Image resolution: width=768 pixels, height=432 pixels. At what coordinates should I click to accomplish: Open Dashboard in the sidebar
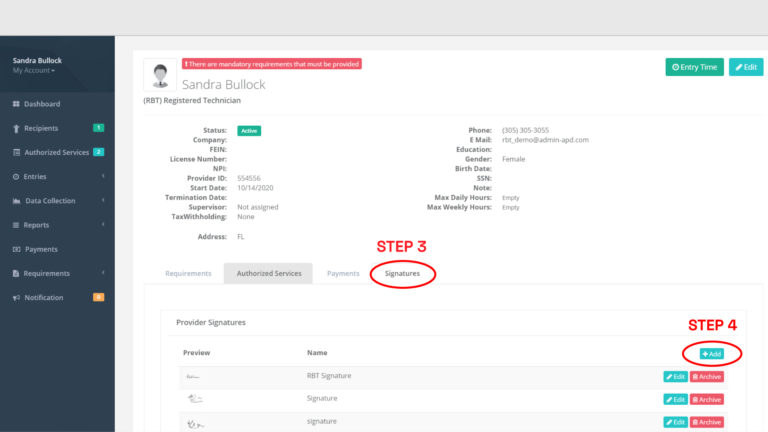(42, 104)
